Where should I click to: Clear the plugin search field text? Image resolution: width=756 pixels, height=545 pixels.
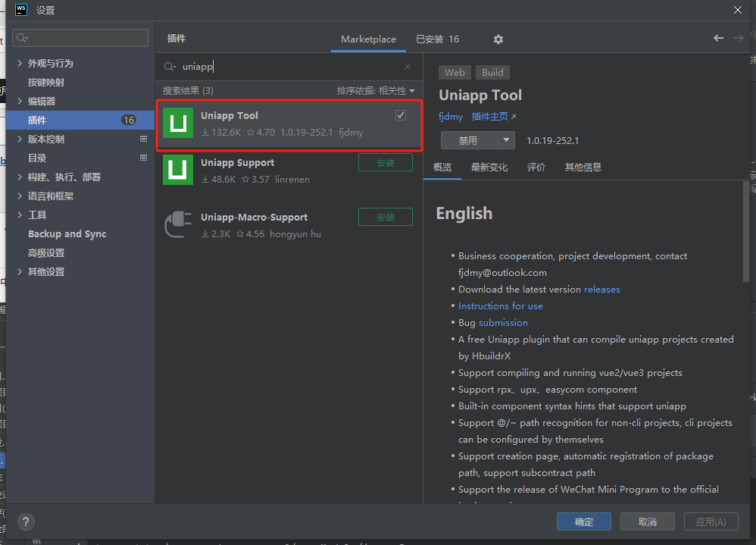coord(408,67)
